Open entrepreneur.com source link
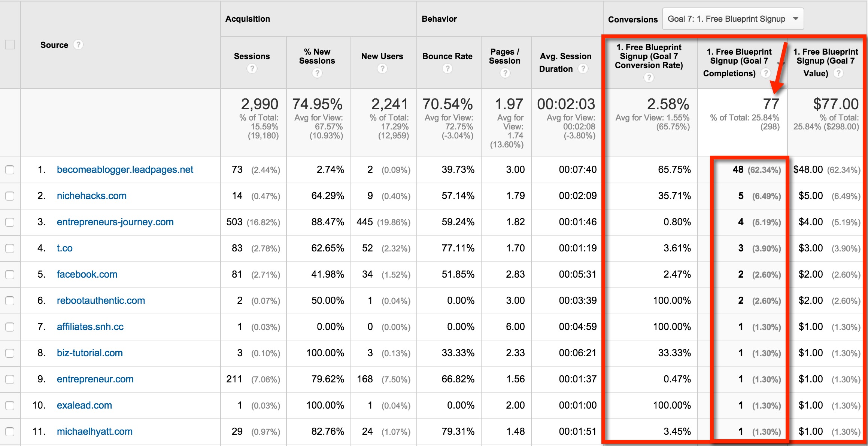 pyautogui.click(x=95, y=379)
